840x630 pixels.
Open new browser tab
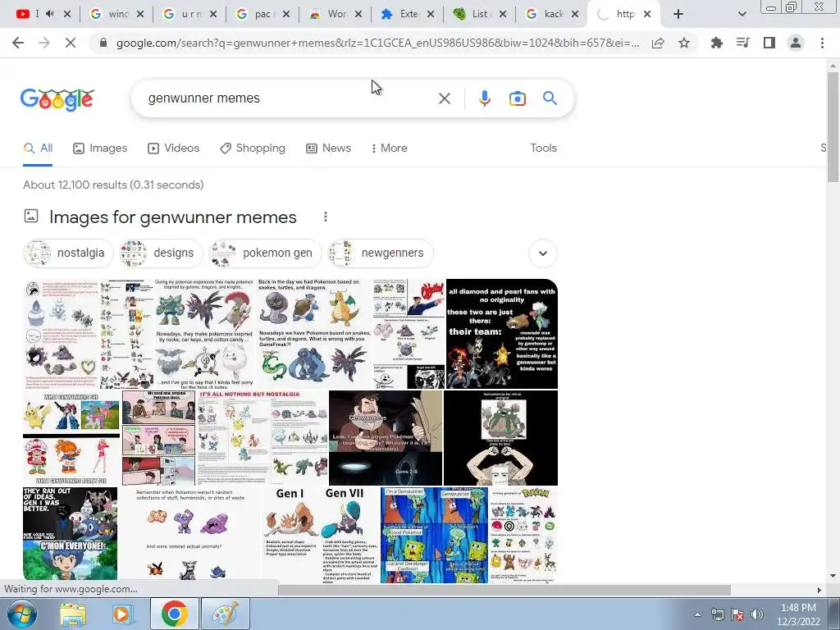678,14
